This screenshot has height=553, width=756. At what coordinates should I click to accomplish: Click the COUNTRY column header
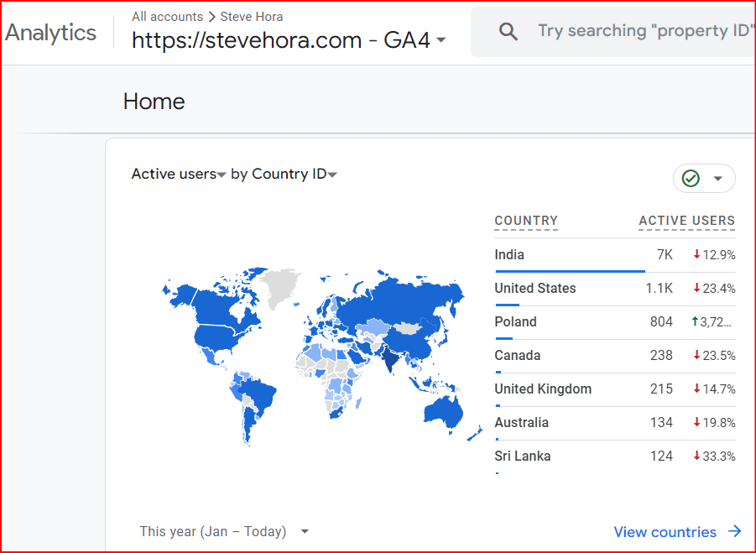tap(526, 221)
